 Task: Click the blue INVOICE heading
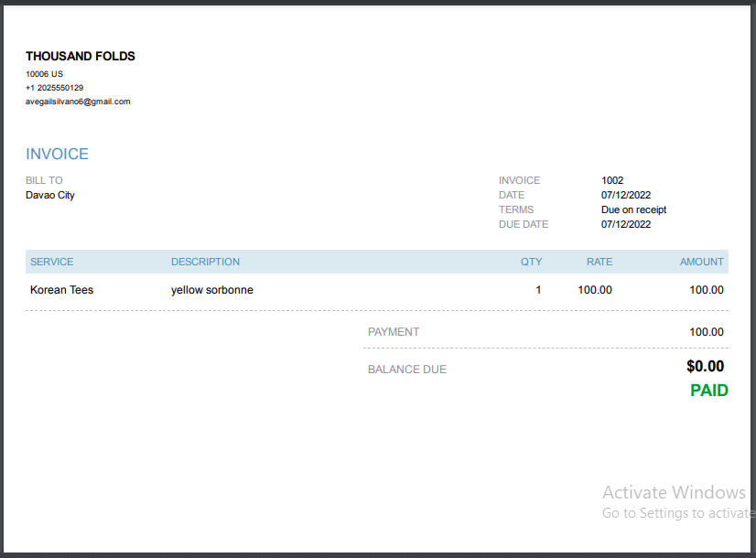(x=57, y=154)
